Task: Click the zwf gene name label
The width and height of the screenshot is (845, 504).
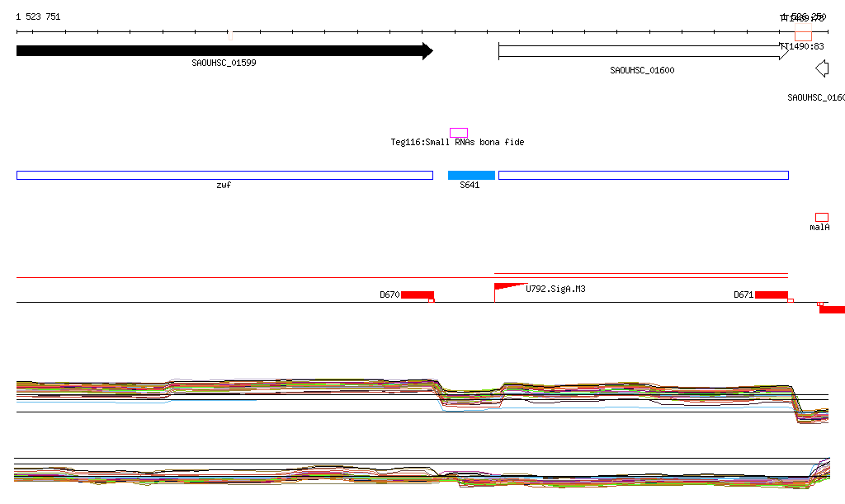Action: tap(223, 186)
